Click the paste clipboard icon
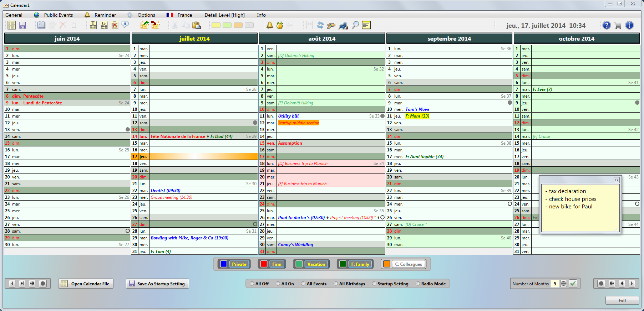Screen dimensions: 644x311 [197, 25]
